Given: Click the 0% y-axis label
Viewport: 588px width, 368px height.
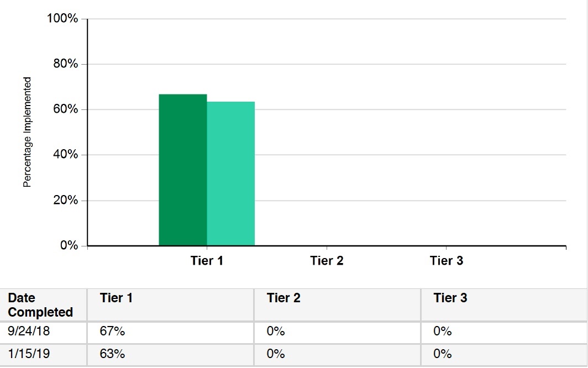Looking at the screenshot, I should click(x=69, y=245).
